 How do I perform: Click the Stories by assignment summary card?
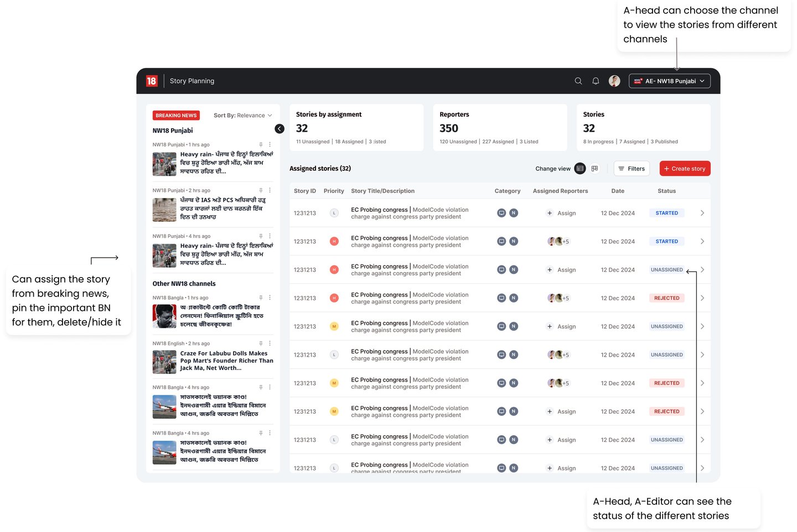coord(356,127)
